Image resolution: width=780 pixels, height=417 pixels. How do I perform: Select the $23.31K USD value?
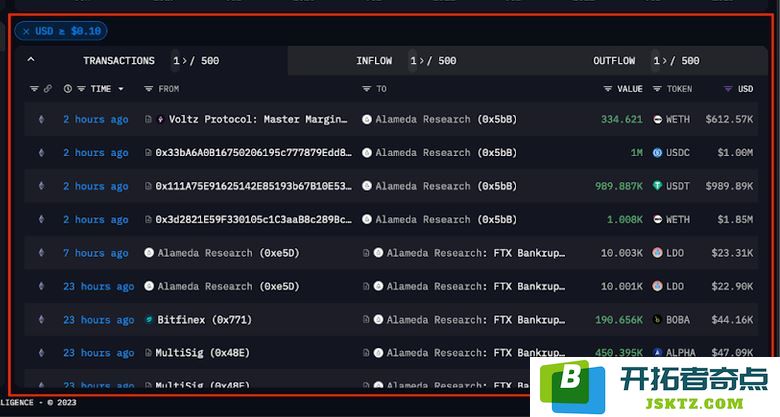click(x=732, y=253)
